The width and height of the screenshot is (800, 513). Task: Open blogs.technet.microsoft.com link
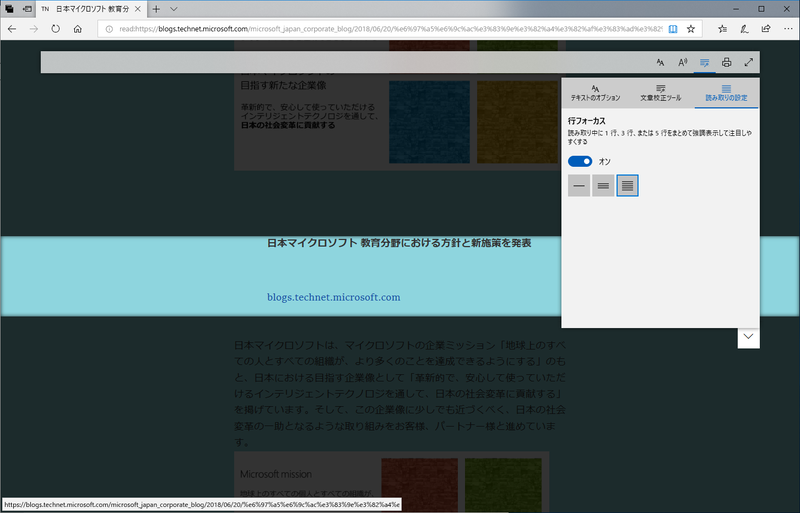[x=334, y=297]
